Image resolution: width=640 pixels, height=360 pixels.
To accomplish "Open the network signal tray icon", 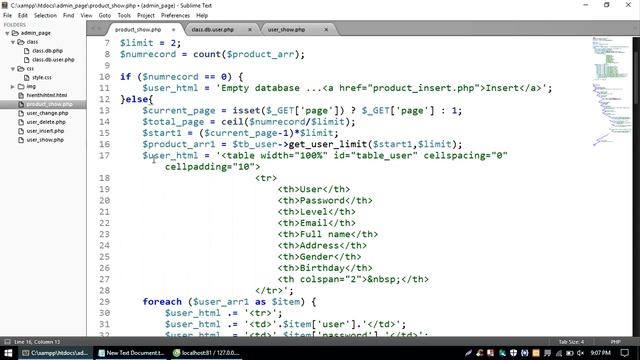I will click(x=559, y=353).
